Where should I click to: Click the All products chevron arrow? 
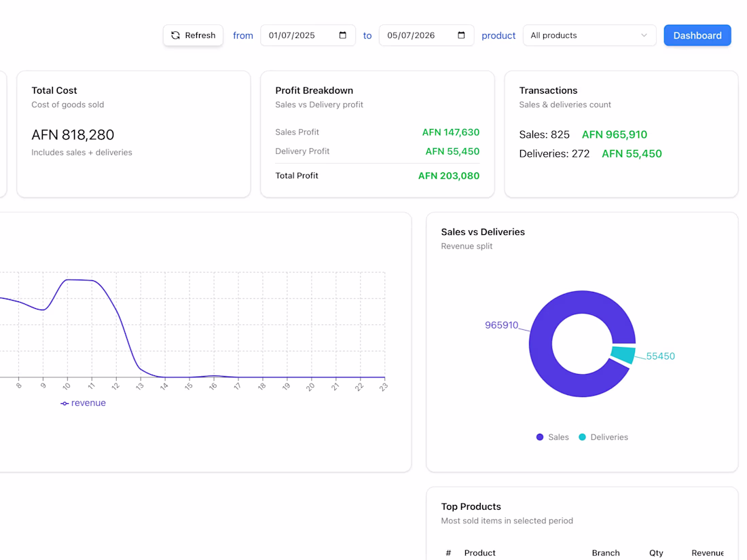(644, 35)
